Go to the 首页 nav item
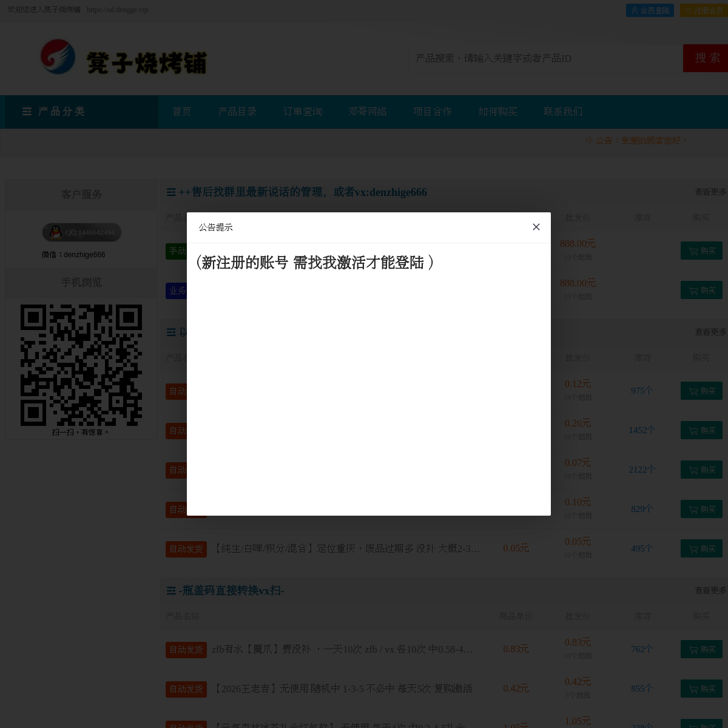 (182, 112)
